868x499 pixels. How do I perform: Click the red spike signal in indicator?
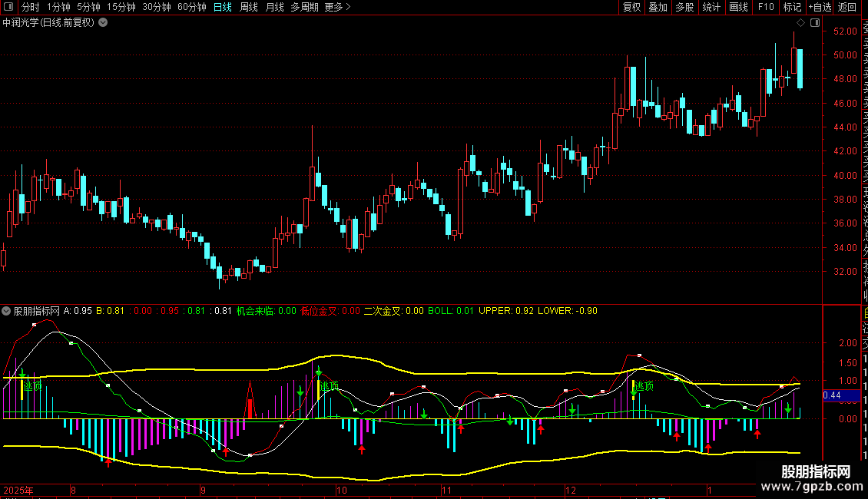pos(250,399)
